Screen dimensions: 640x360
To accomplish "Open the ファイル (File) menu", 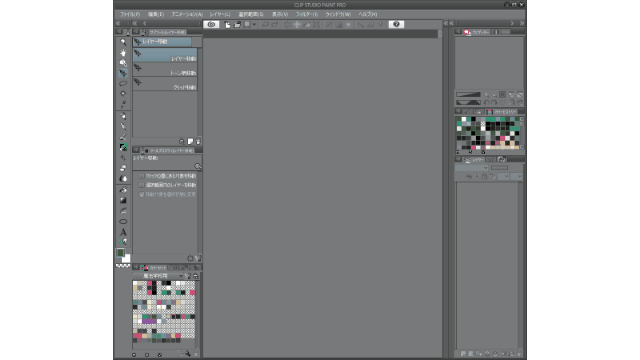I will 130,14.
